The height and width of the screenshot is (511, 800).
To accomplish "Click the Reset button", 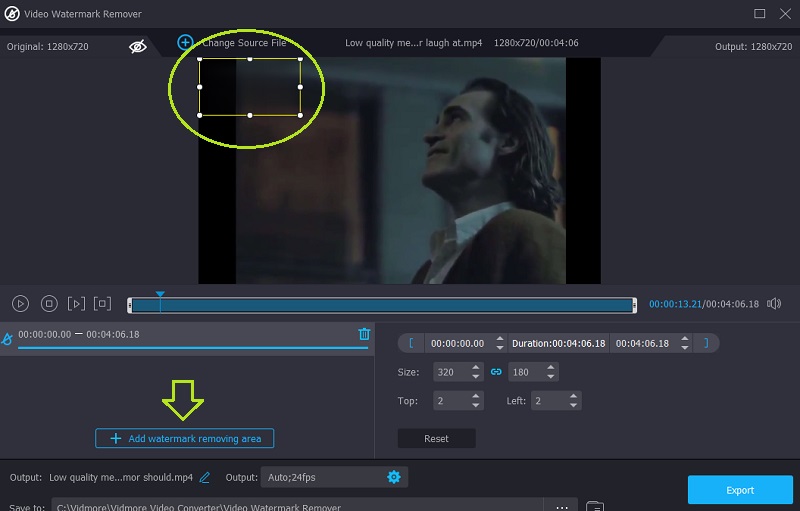I will point(436,438).
